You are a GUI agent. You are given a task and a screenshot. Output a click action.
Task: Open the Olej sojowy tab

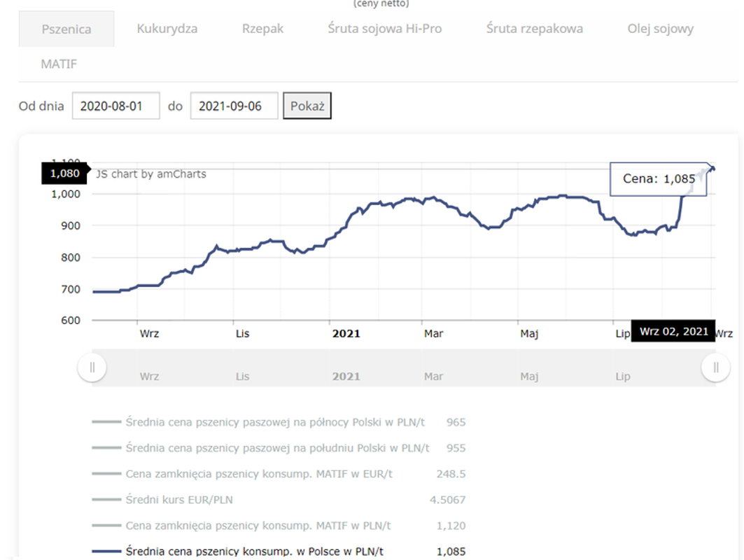tap(660, 29)
